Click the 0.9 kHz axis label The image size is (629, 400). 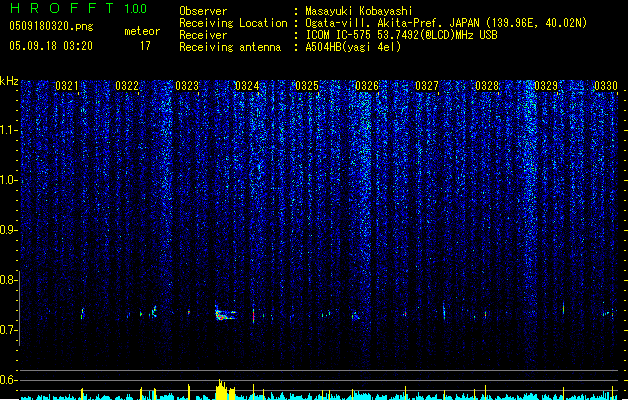[9, 230]
